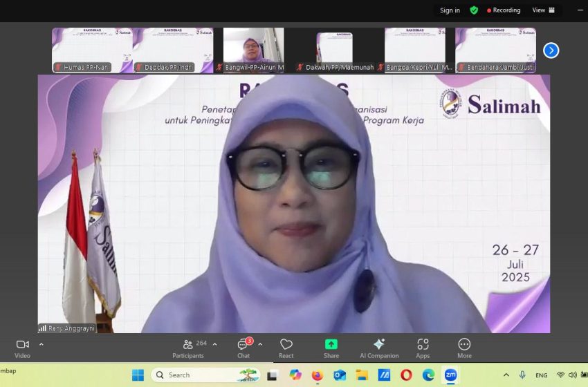This screenshot has height=387, width=588.
Task: Open Firefox from the Windows taskbar
Action: click(318, 375)
